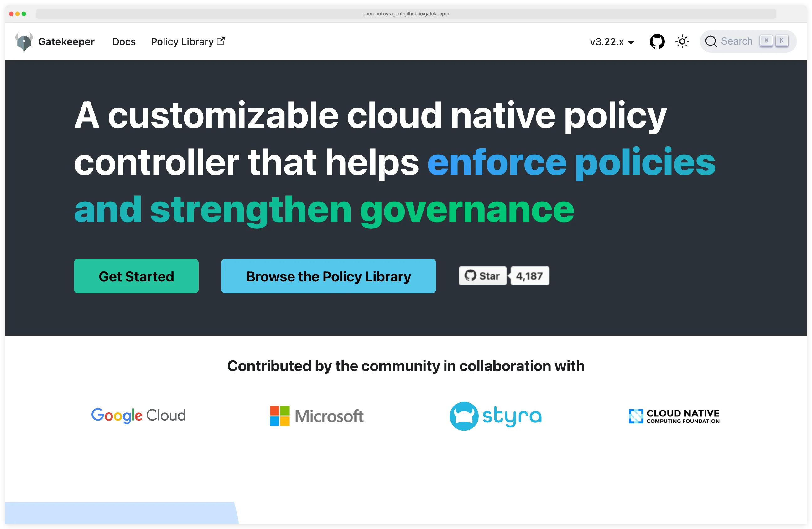View the 4,187 stargazers count
812x529 pixels.
tap(529, 276)
